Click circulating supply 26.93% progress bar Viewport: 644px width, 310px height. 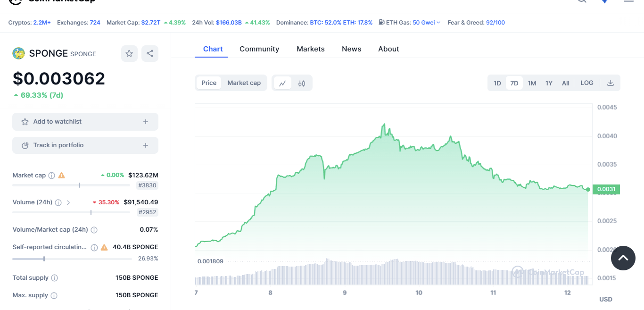pyautogui.click(x=72, y=259)
